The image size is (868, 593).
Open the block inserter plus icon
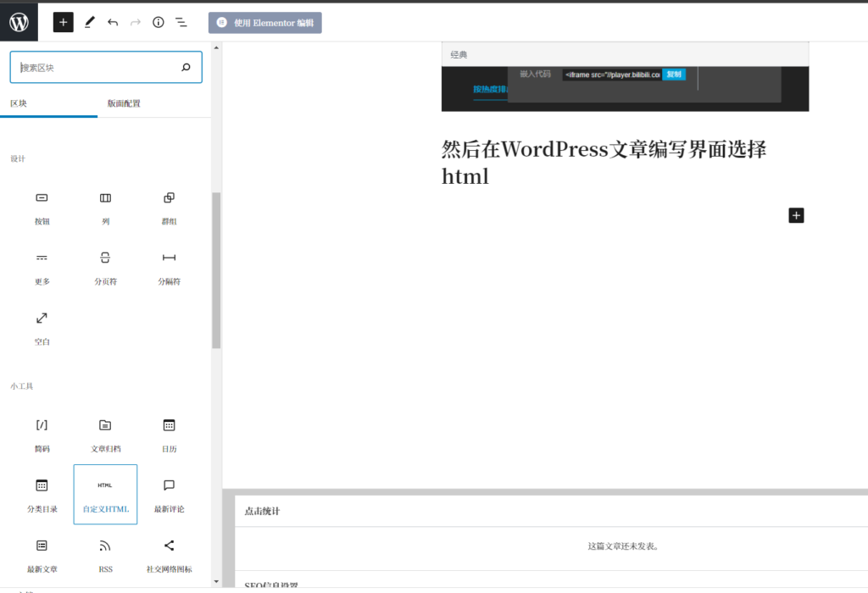(63, 21)
